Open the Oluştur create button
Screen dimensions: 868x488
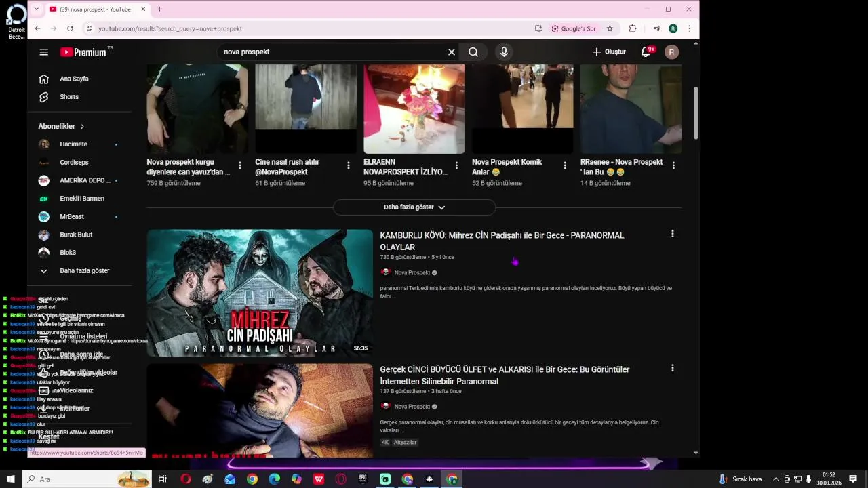[609, 52]
